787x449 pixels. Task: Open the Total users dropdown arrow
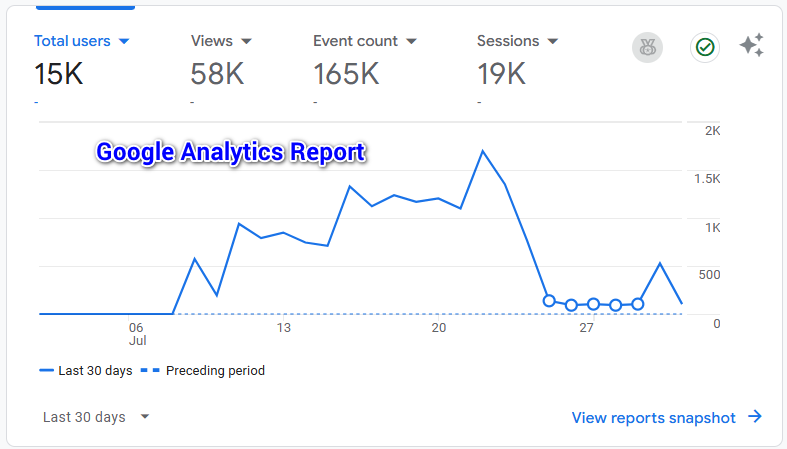click(124, 42)
